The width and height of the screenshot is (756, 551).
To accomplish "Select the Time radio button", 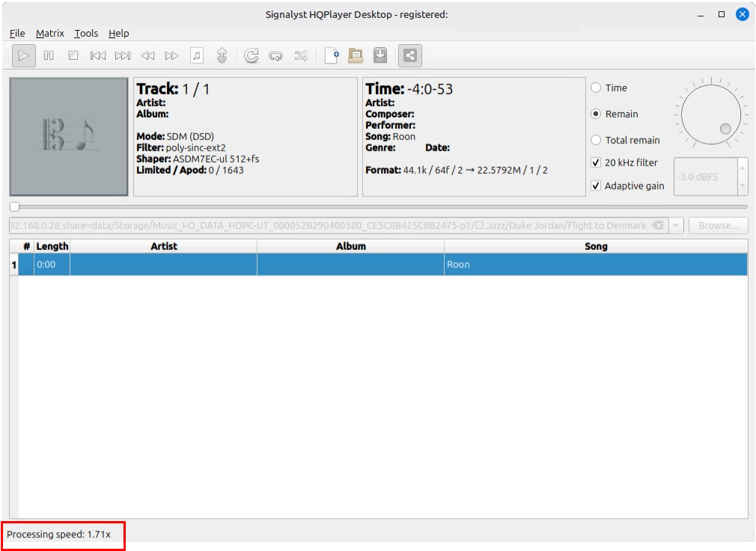I will [x=596, y=88].
